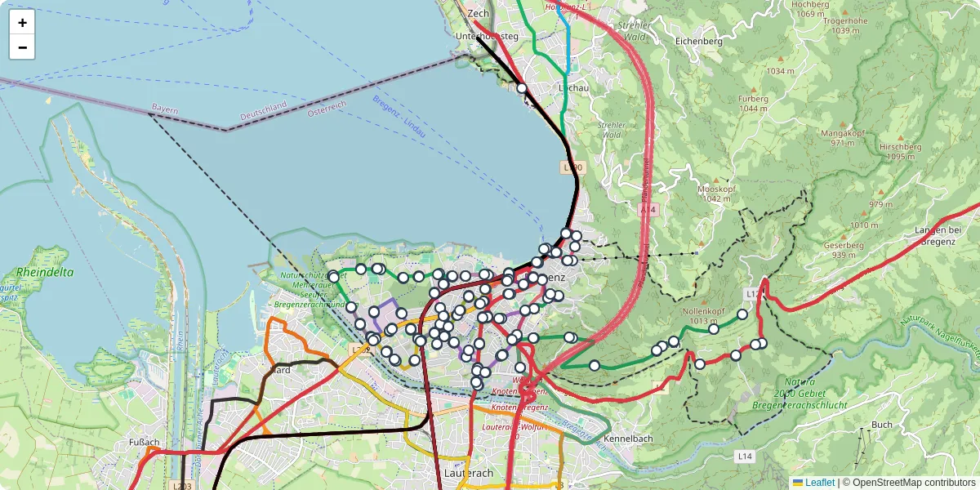Click the Rheindelta nature area label
Image resolution: width=980 pixels, height=490 pixels.
[x=45, y=271]
